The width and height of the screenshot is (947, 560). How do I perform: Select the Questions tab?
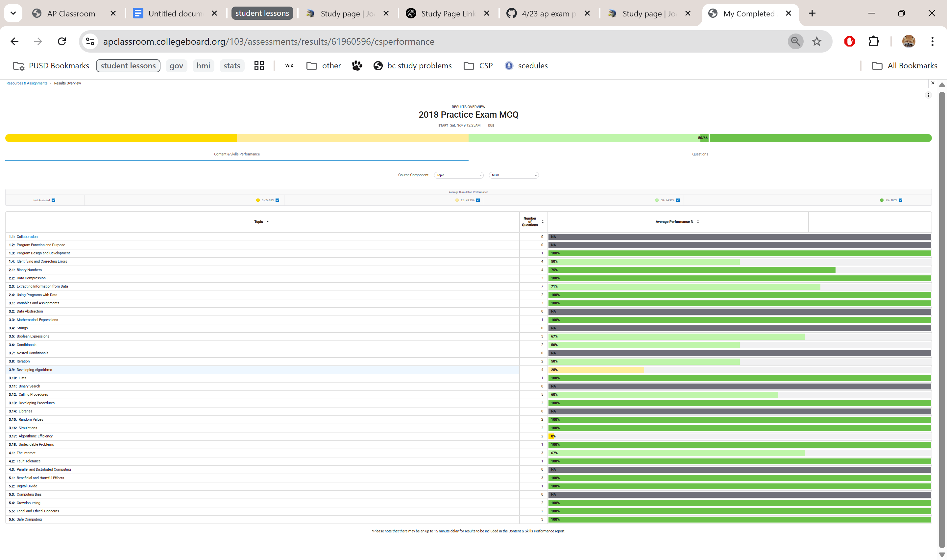pos(700,154)
